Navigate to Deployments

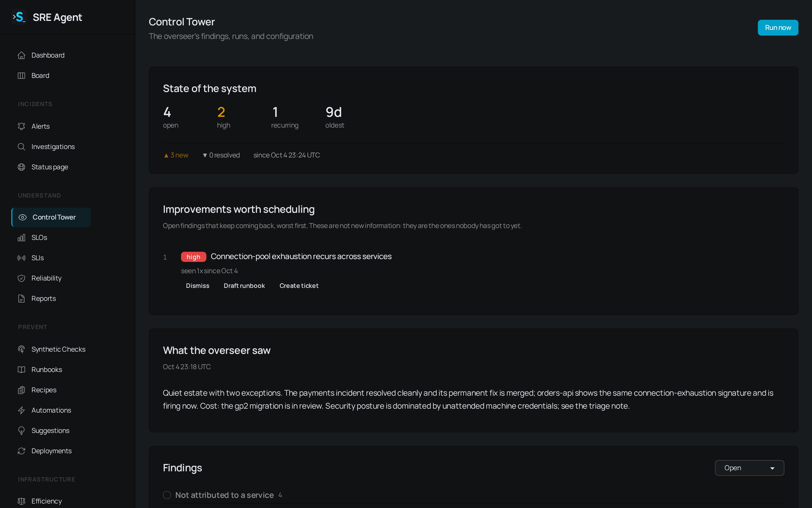point(51,451)
